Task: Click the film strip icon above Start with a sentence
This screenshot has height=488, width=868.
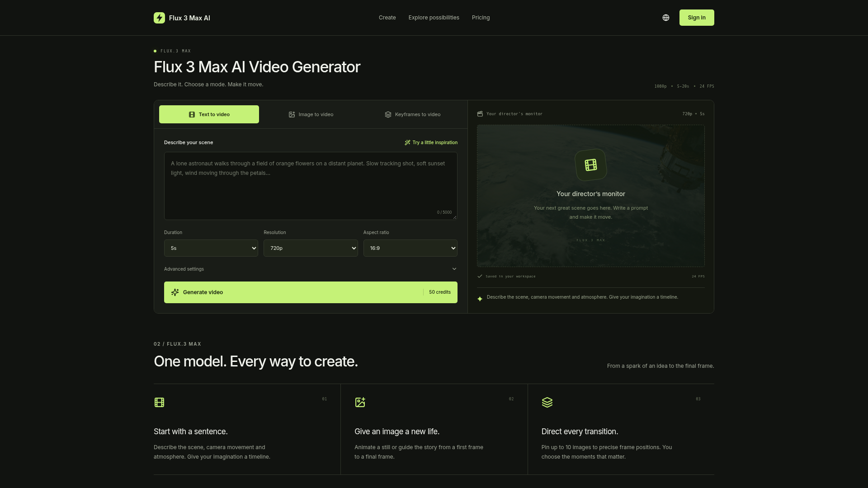Action: (x=159, y=402)
